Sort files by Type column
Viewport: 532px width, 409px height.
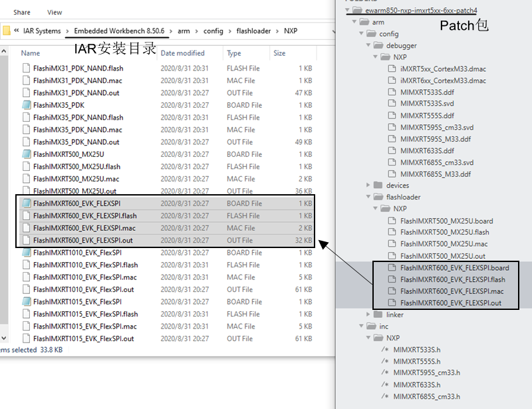234,53
